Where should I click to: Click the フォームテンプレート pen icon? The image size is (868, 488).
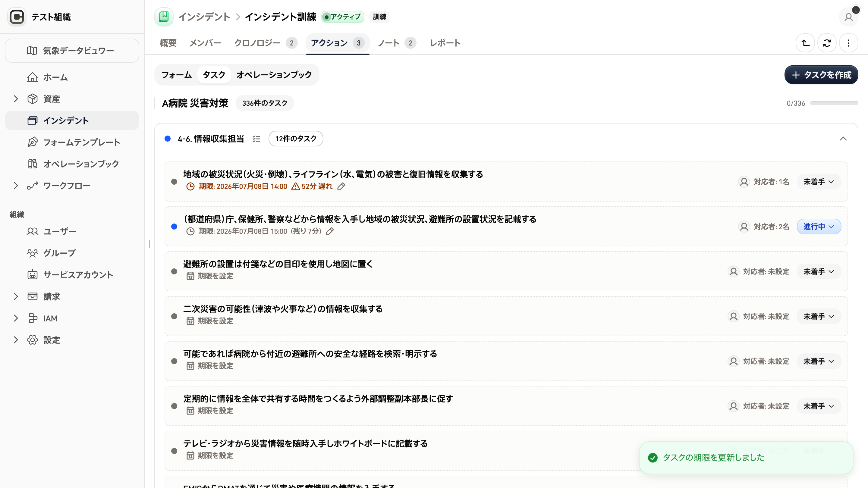point(32,142)
